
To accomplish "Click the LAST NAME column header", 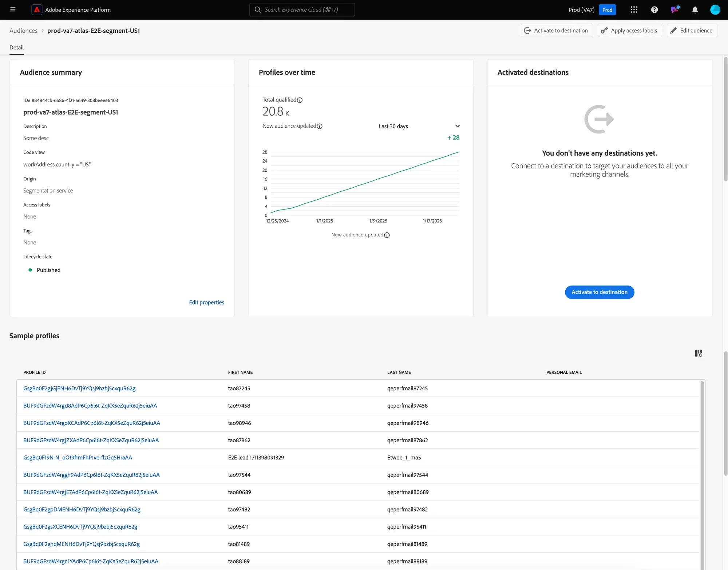I will [x=399, y=372].
